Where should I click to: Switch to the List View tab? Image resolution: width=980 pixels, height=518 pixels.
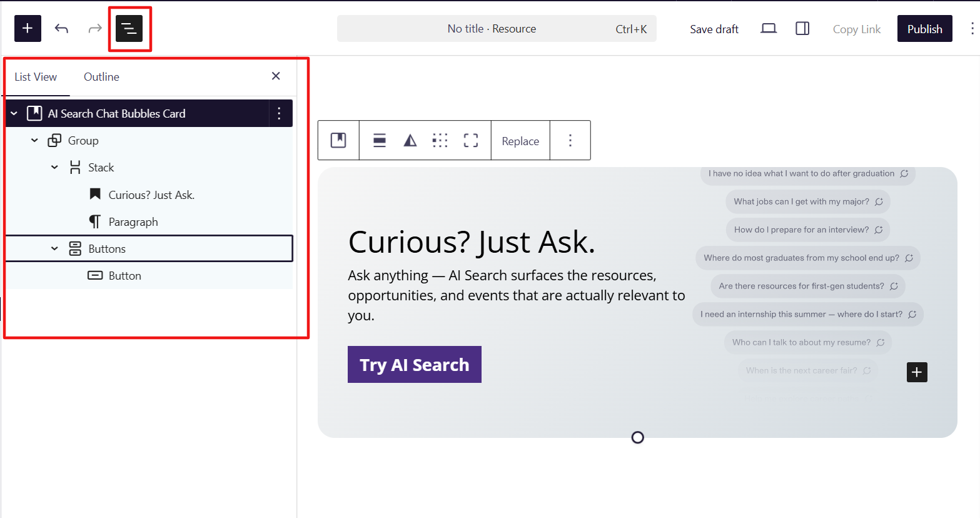coord(36,77)
